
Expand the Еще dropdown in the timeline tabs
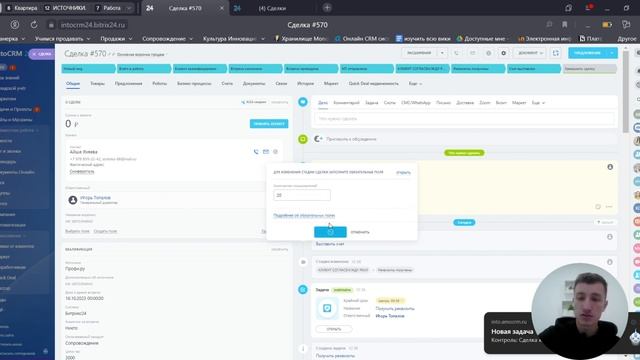(x=538, y=103)
